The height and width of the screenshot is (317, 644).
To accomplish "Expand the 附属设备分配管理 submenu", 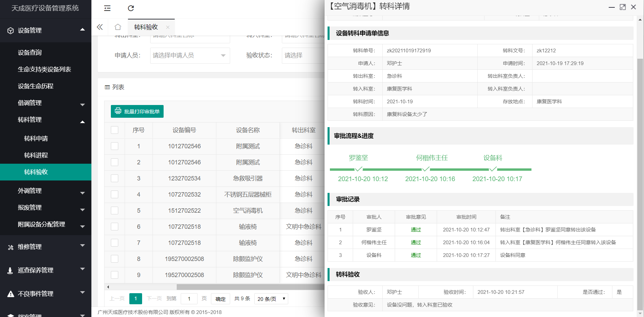I will tap(82, 226).
